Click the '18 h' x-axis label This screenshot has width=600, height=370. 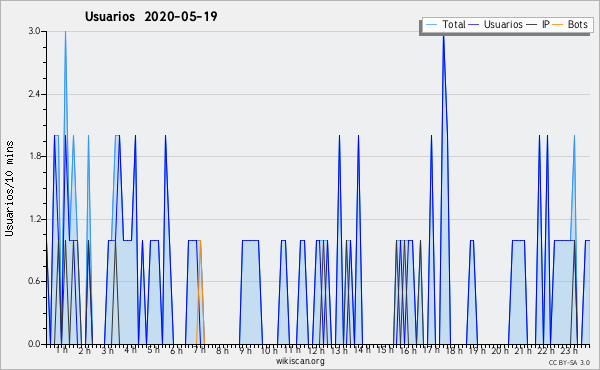pyautogui.click(x=454, y=350)
